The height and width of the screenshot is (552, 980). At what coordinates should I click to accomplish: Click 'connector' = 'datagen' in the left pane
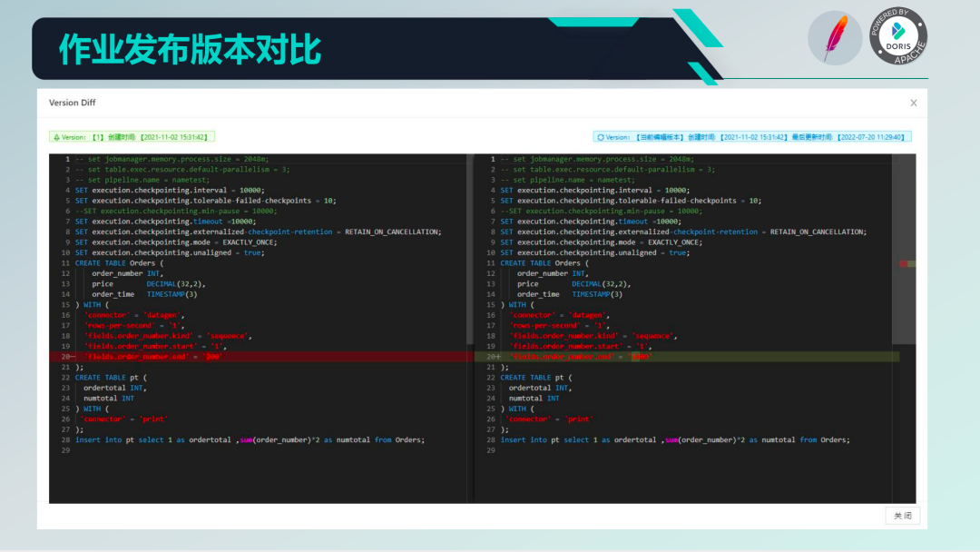click(134, 315)
